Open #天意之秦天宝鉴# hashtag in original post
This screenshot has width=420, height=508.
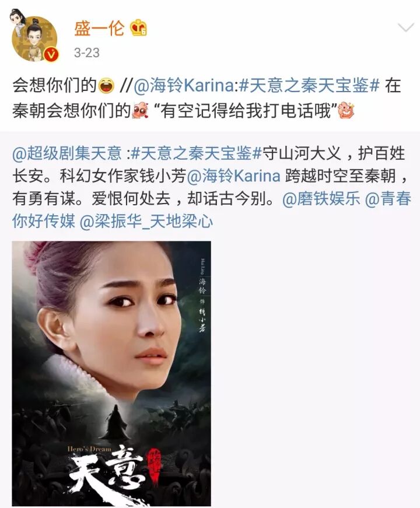click(x=197, y=153)
